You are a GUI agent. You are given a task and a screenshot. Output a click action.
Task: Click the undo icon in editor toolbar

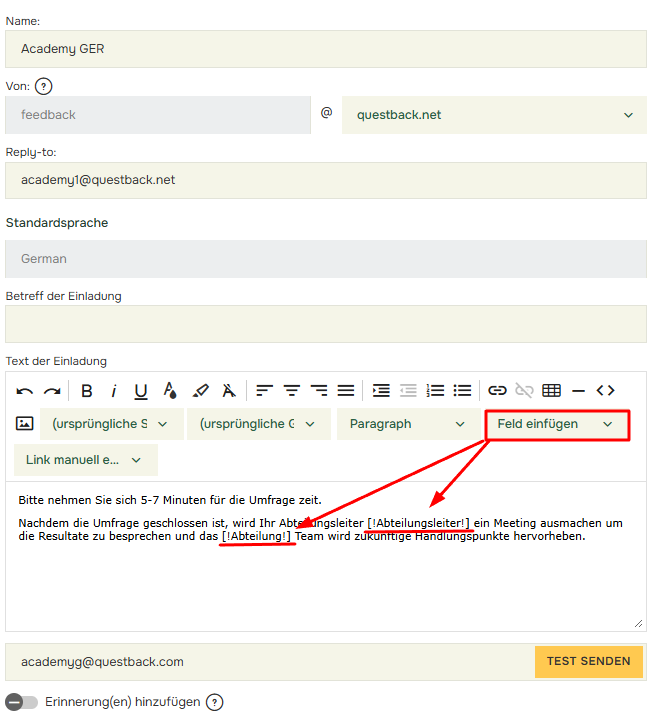pos(25,391)
